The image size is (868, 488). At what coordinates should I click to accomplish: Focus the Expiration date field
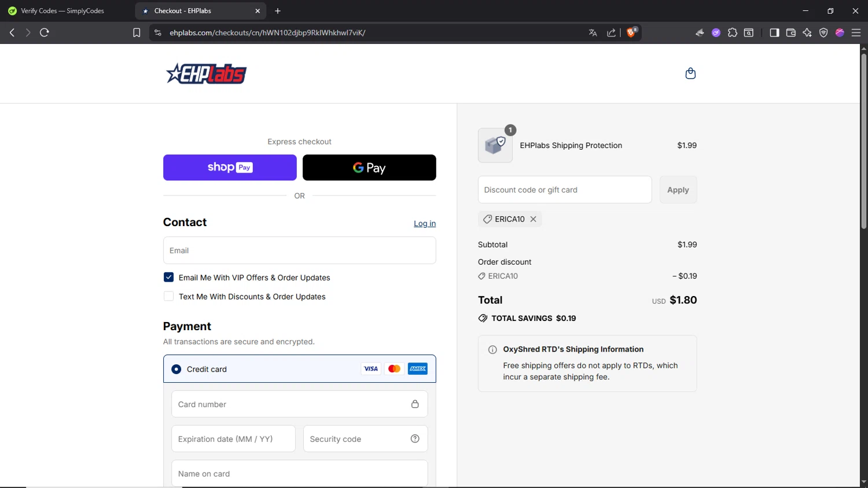(233, 439)
